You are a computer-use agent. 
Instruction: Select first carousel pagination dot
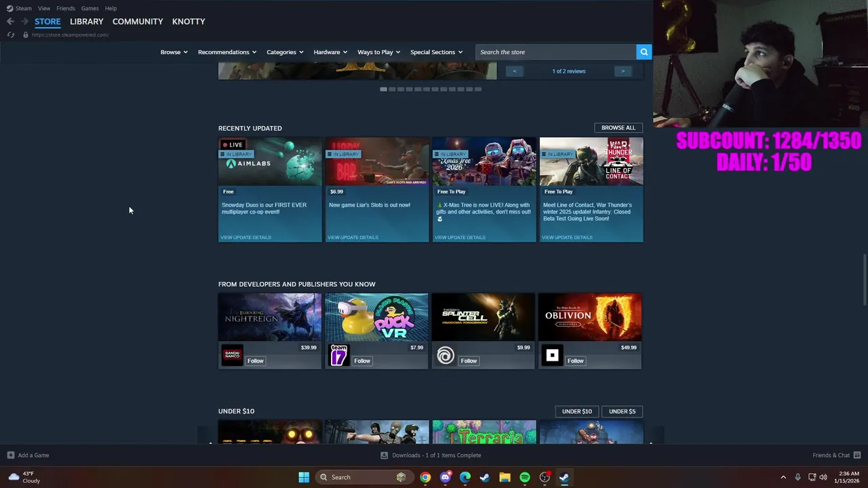tap(383, 89)
